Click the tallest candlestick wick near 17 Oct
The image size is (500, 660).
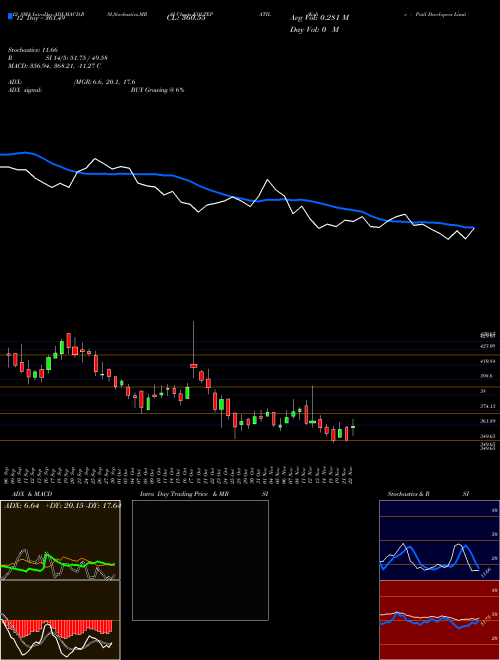[194, 343]
